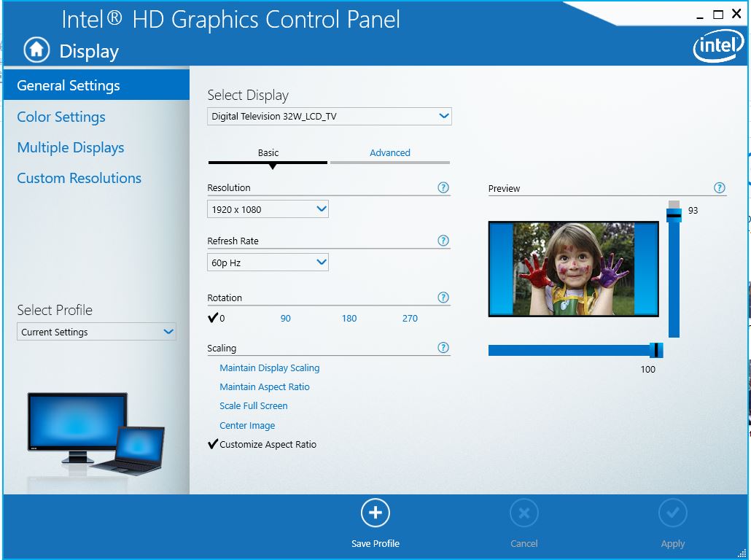Image resolution: width=751 pixels, height=560 pixels.
Task: Click the Refresh Rate help icon
Action: coord(443,241)
